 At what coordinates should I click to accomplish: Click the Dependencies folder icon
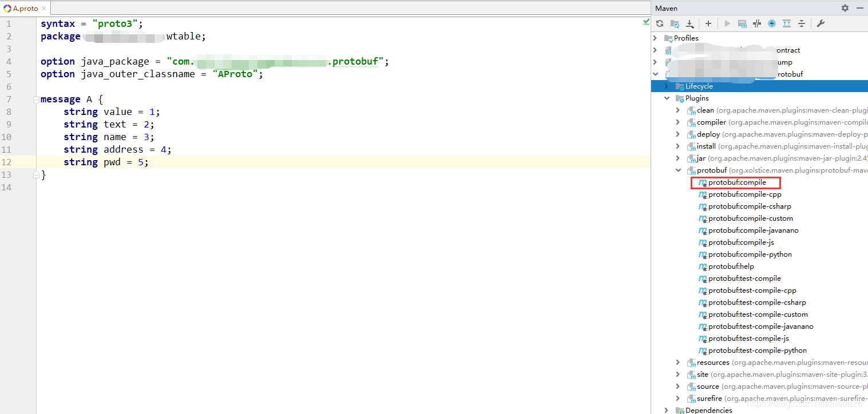tap(680, 411)
